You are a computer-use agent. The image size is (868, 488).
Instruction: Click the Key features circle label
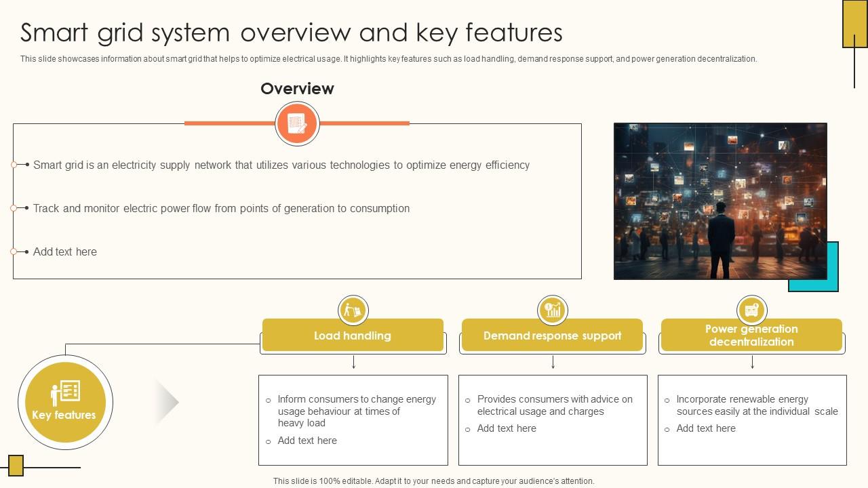(x=64, y=415)
